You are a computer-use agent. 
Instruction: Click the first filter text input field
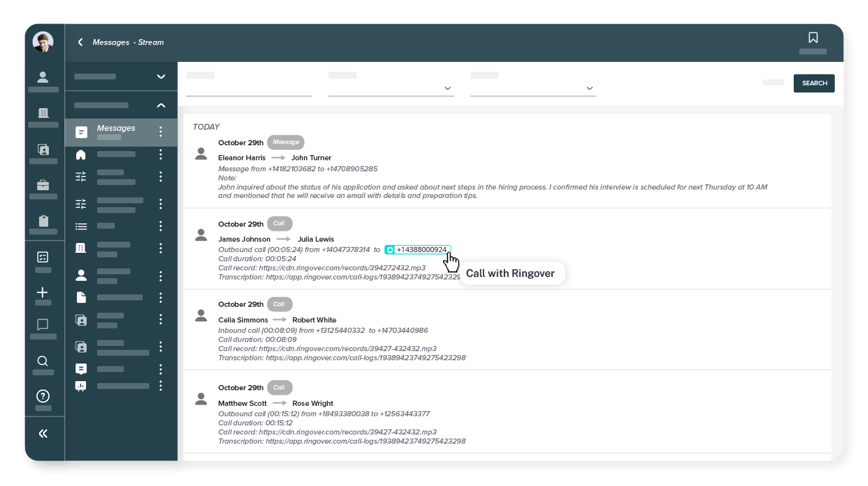click(x=249, y=85)
